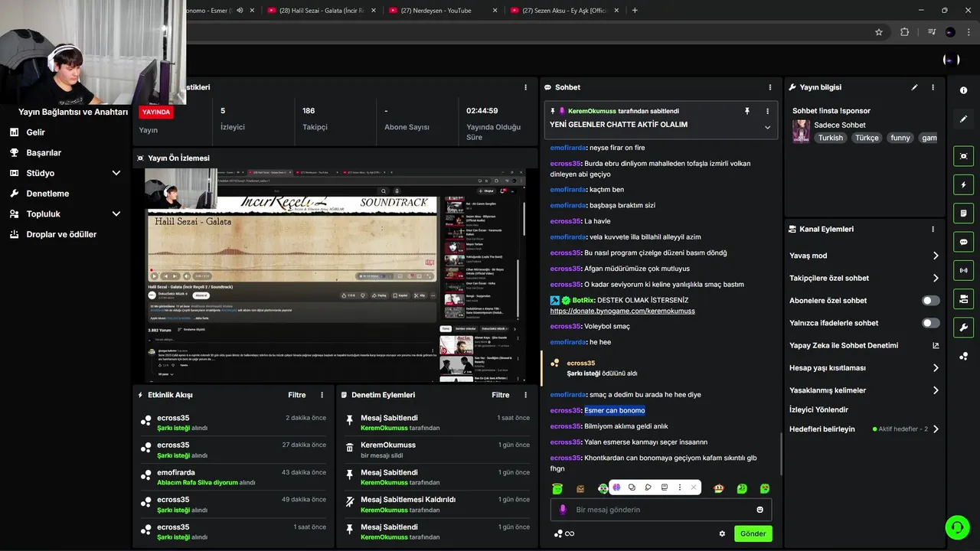
Task: Click the lightning bolt icon in right rail
Action: [963, 184]
